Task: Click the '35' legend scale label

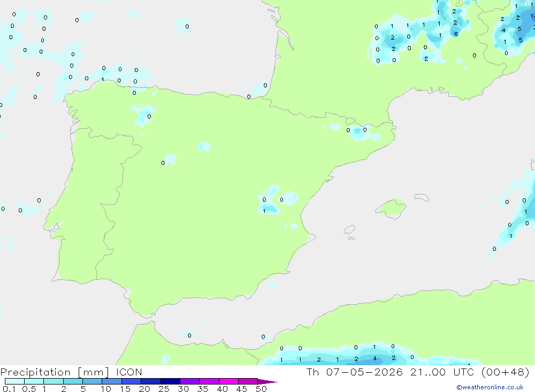Action: tap(203, 389)
